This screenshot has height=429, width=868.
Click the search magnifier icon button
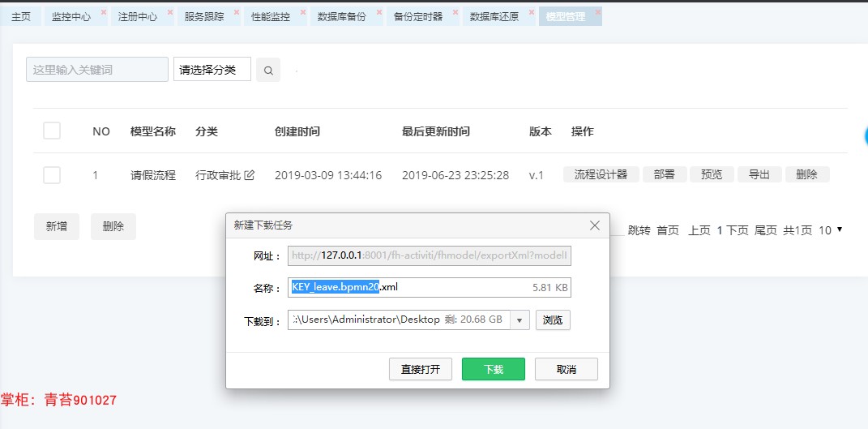(268, 70)
